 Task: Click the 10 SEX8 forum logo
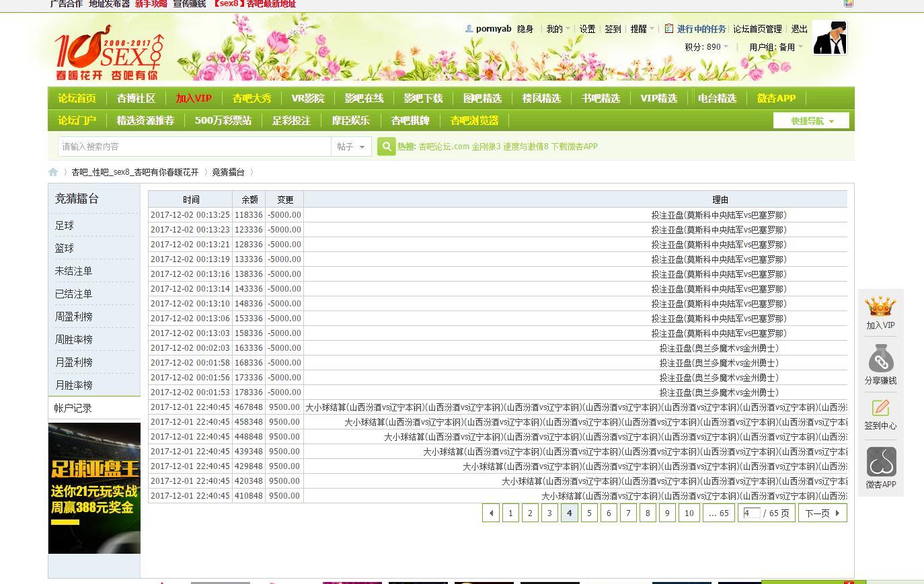[x=109, y=52]
